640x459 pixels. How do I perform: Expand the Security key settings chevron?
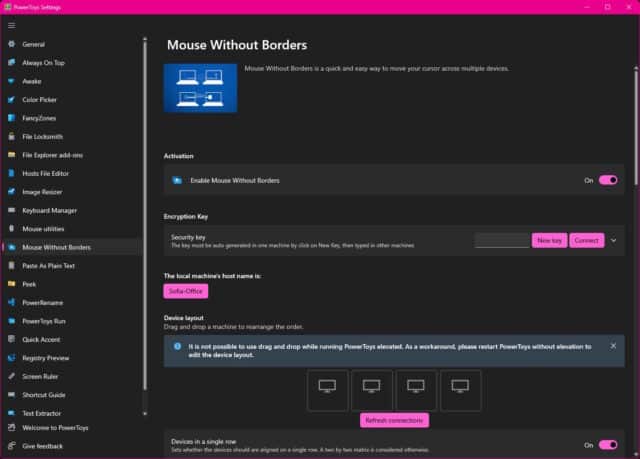(x=613, y=240)
